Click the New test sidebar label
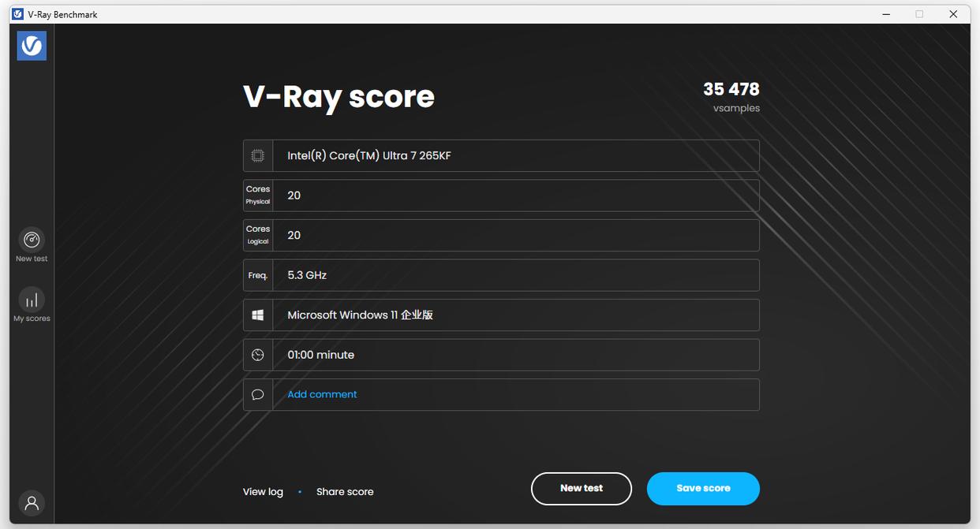This screenshot has height=529, width=980. [x=32, y=259]
